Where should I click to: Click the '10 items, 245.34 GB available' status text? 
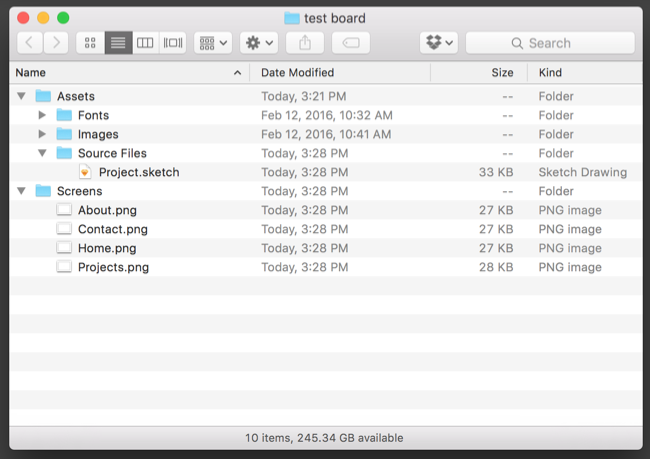tap(324, 438)
